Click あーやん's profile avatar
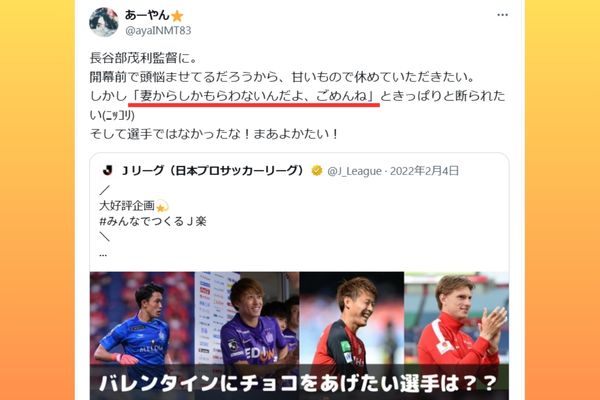The image size is (600, 400). coord(104,22)
